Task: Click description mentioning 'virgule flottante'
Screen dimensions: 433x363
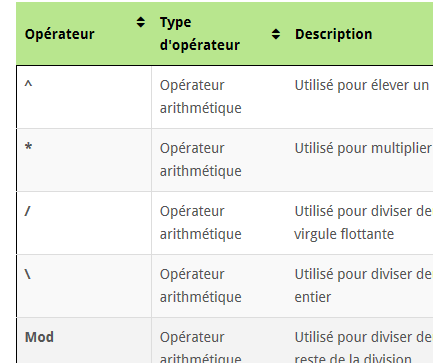Action: [x=363, y=223]
